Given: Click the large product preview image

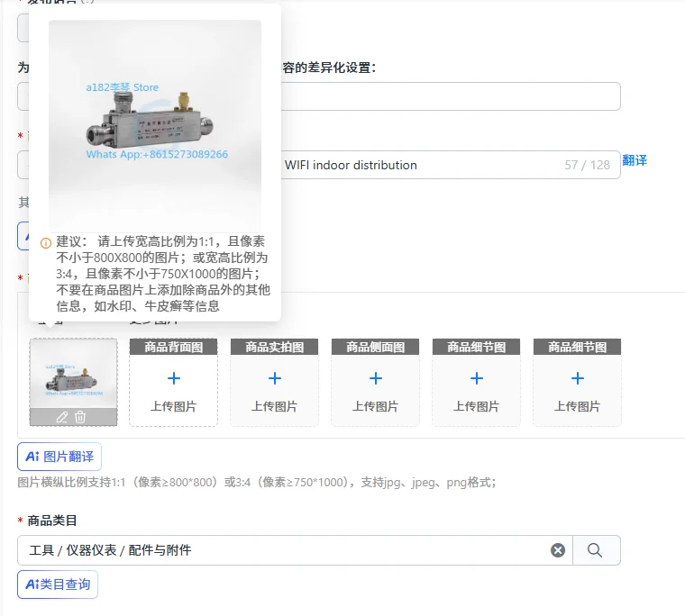Looking at the screenshot, I should (155, 126).
